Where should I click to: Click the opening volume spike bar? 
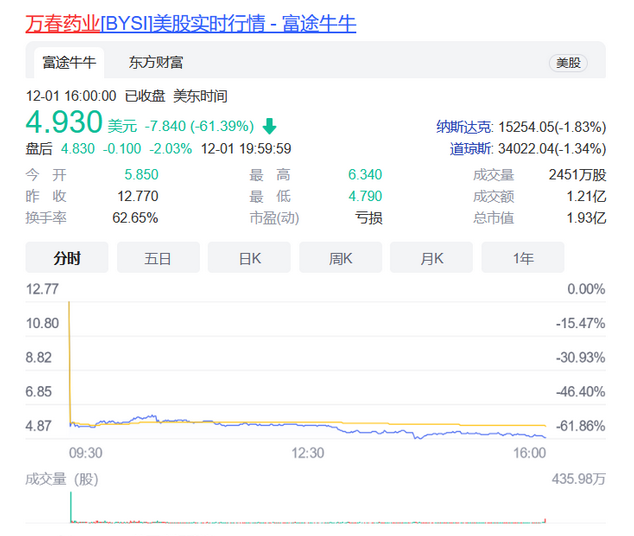tap(70, 508)
